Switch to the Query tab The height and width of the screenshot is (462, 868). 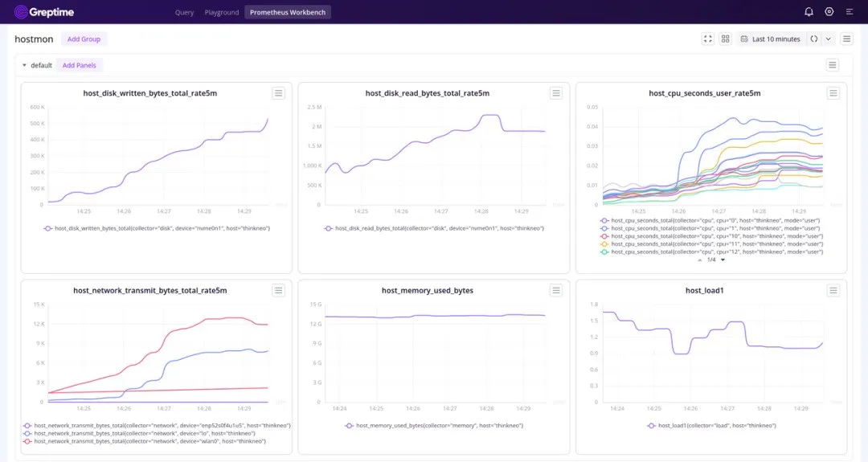pos(184,12)
